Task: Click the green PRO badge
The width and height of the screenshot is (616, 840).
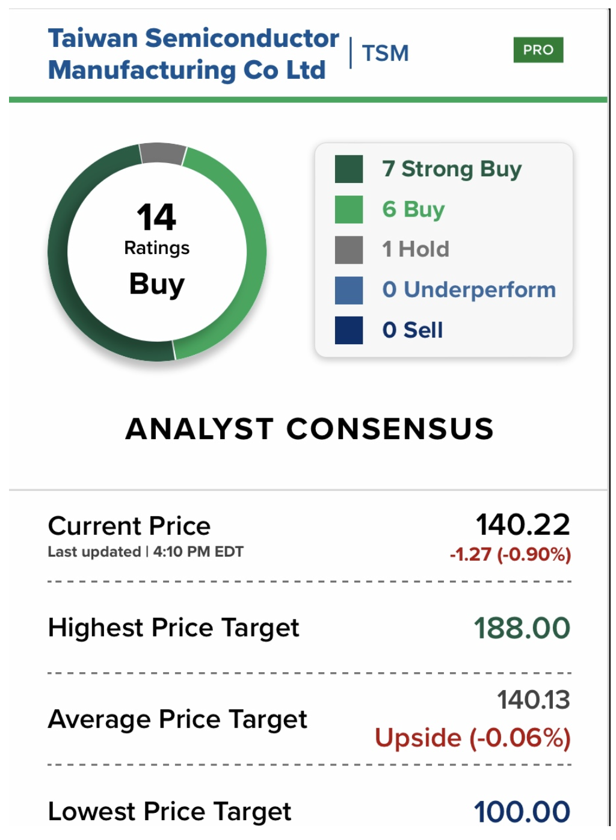Action: click(x=538, y=50)
